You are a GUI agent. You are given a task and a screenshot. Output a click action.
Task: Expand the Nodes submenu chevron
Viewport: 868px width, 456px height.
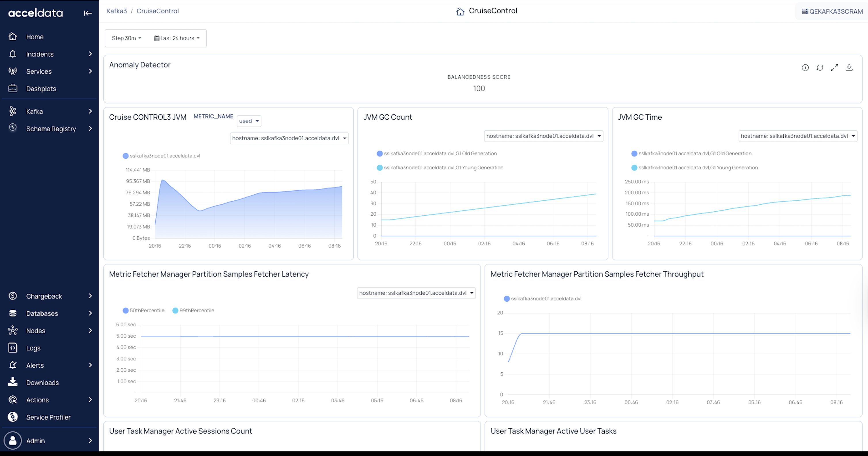[x=90, y=330]
